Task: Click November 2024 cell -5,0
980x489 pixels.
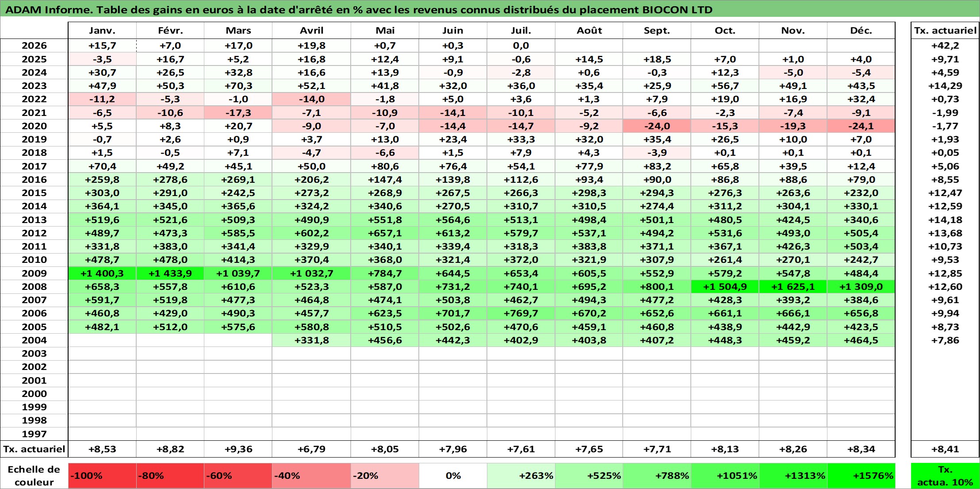Action: (793, 73)
